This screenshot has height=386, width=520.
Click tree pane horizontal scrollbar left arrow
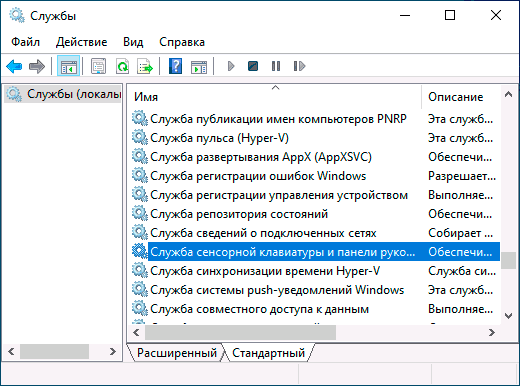[11, 351]
